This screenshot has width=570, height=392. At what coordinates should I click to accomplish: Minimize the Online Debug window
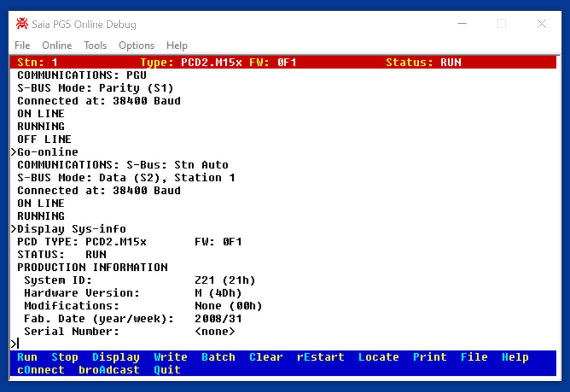click(x=462, y=24)
